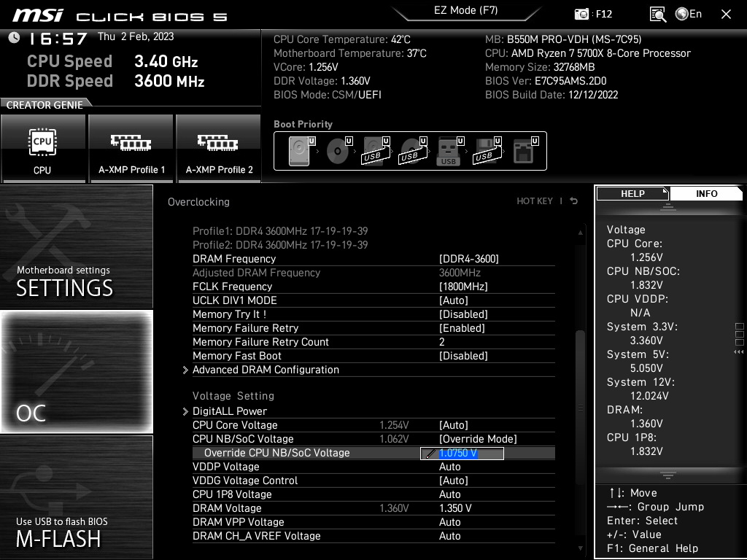Click Profile2: DDR4 3600MHz 17-19-19-39 row
747x560 pixels.
click(x=280, y=245)
